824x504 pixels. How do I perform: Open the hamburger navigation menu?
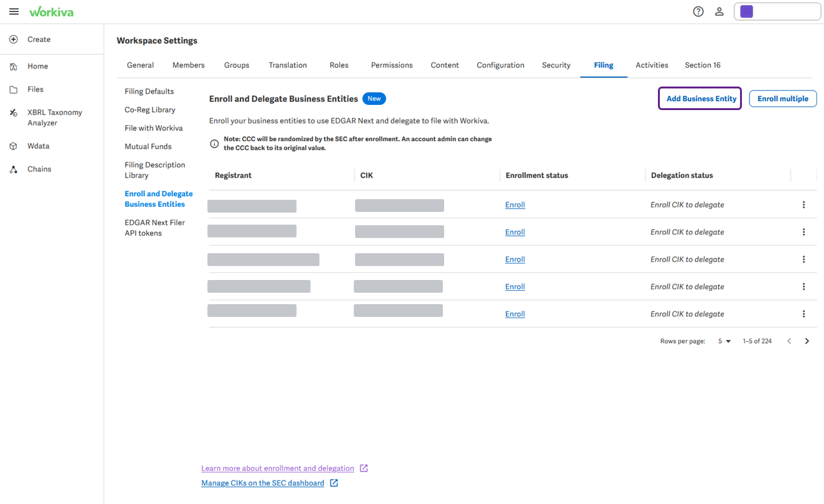point(14,11)
